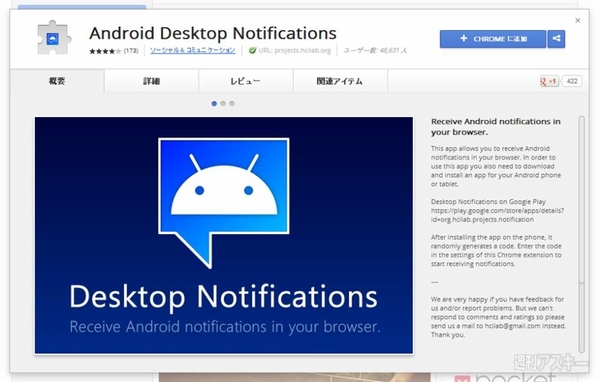Click the 422 plus-one count
This screenshot has width=600, height=382.
572,81
